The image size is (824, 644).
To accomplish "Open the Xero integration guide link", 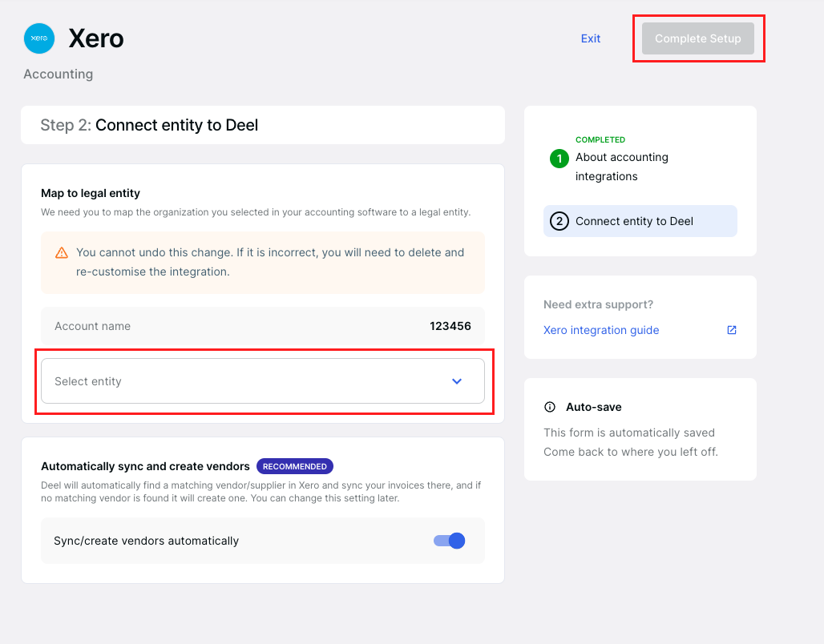I will click(x=601, y=330).
